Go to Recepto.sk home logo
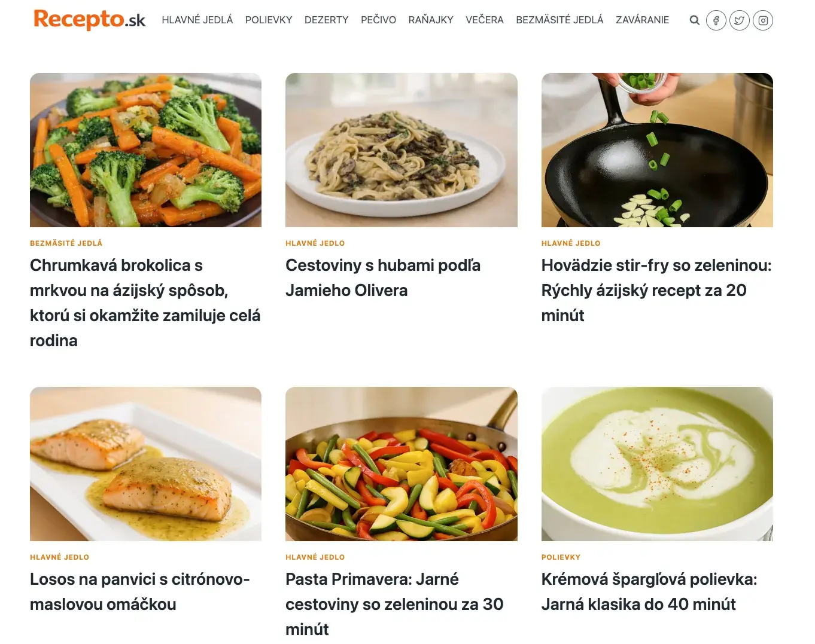Viewport: 815px width, 644px height. tap(90, 19)
